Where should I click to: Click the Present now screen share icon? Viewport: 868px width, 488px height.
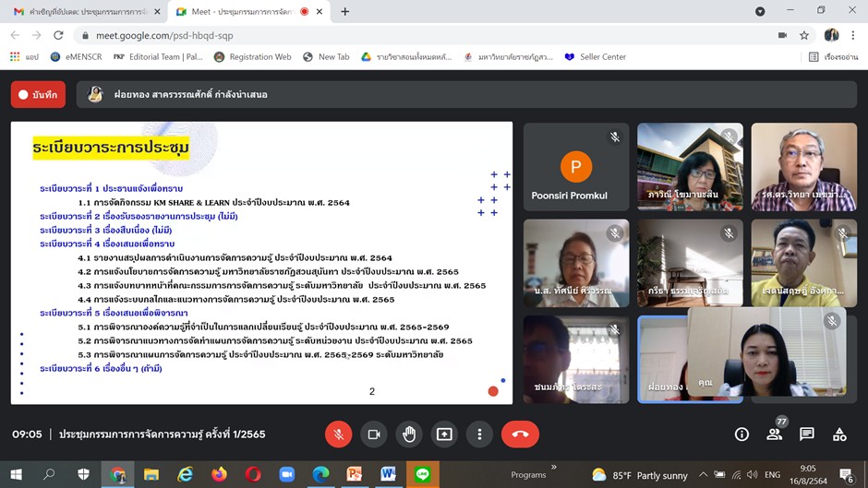coord(444,434)
